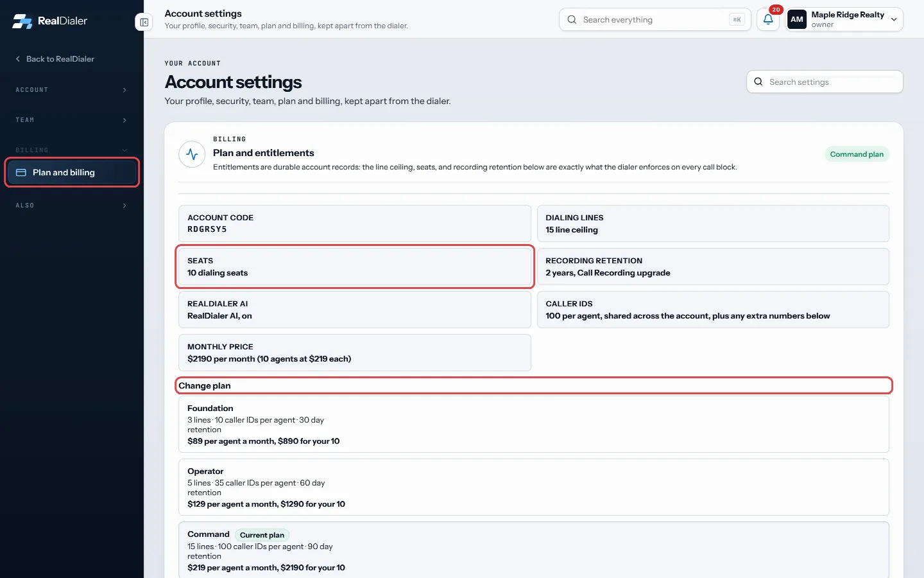Click the magnifier icon in Search settings

coord(758,82)
